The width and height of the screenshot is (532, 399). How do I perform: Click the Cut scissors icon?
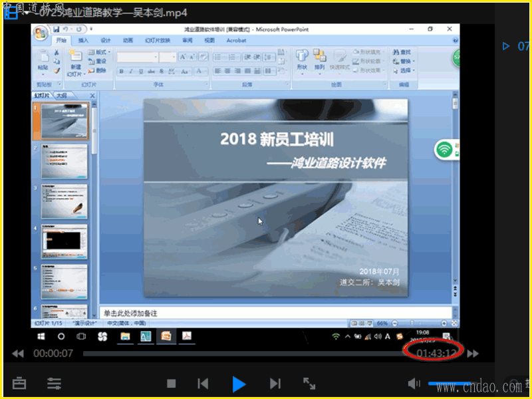point(57,53)
